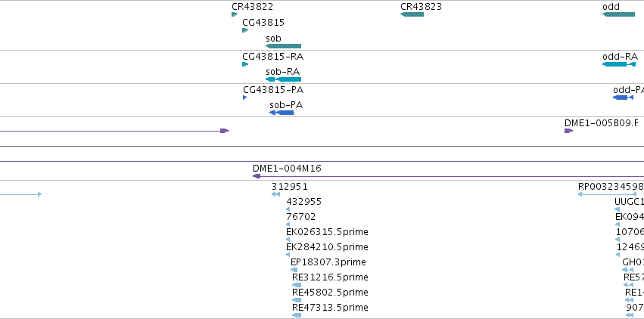Screen dimensions: 644x319
Task: Click the sob-PA protein bar
Action: (x=282, y=113)
